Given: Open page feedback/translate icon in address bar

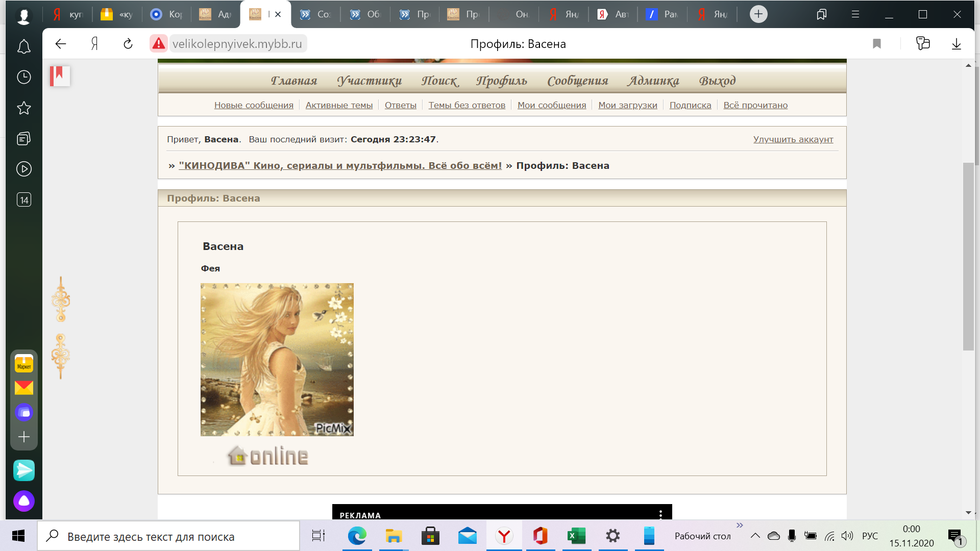Looking at the screenshot, I should (x=923, y=44).
